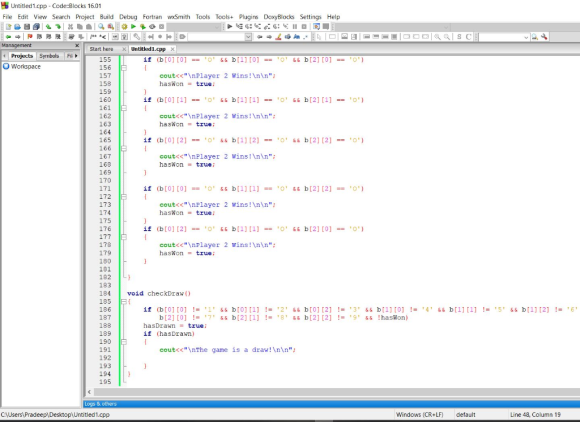This screenshot has width=580, height=422.
Task: Click the Rebuild icon
Action: tap(152, 27)
